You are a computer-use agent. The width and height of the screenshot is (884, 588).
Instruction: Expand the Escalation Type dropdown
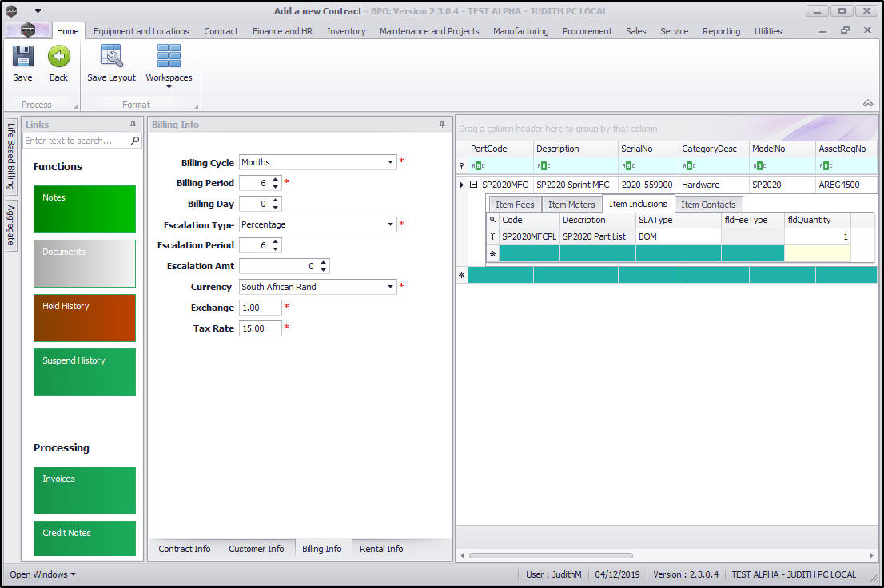[x=391, y=224]
